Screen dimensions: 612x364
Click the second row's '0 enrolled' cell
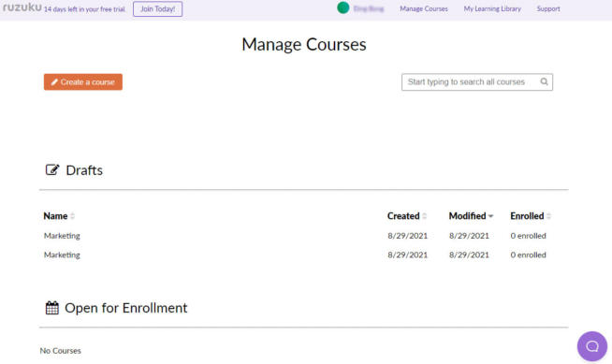[528, 255]
